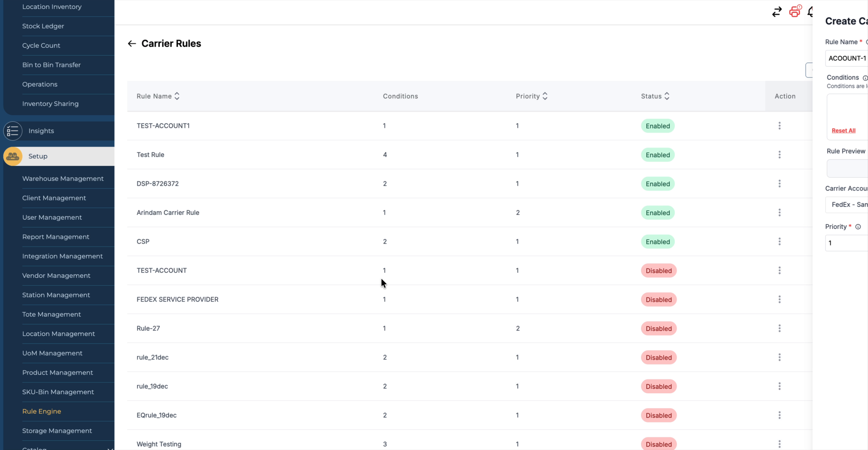
Task: Click the swap arrows icon in the header
Action: [x=777, y=12]
